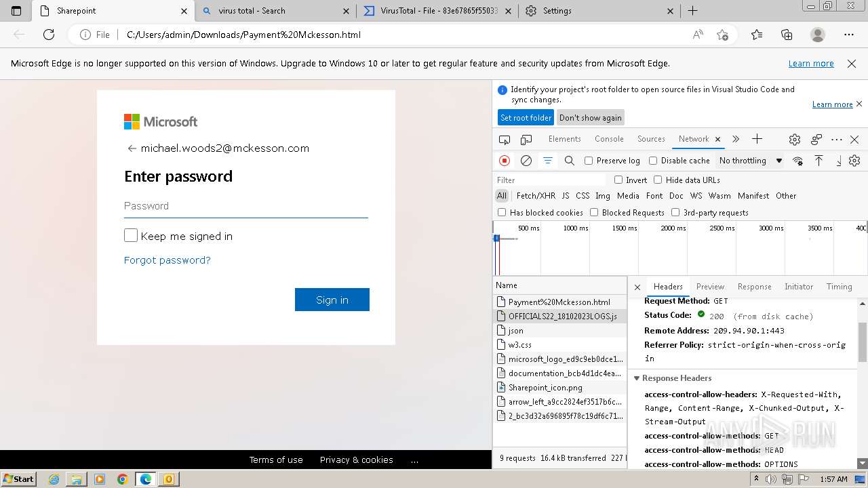868x488 pixels.
Task: Select the inspect element tool
Action: pyautogui.click(x=505, y=139)
